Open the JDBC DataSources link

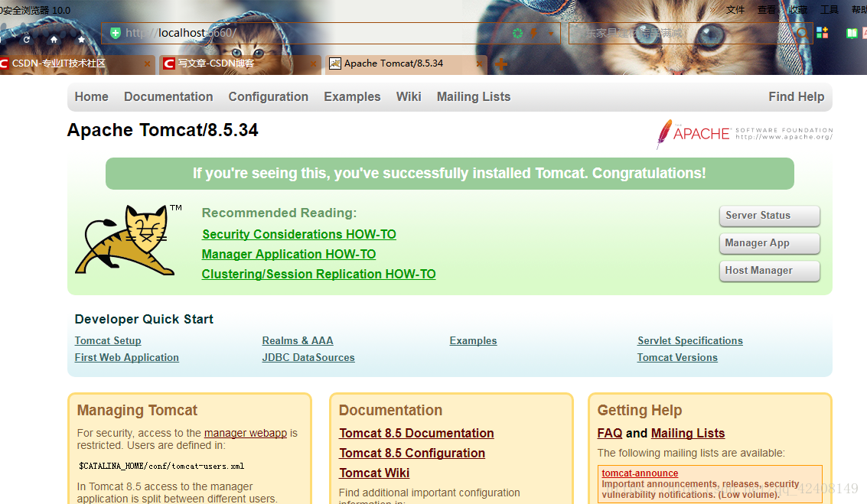point(308,358)
